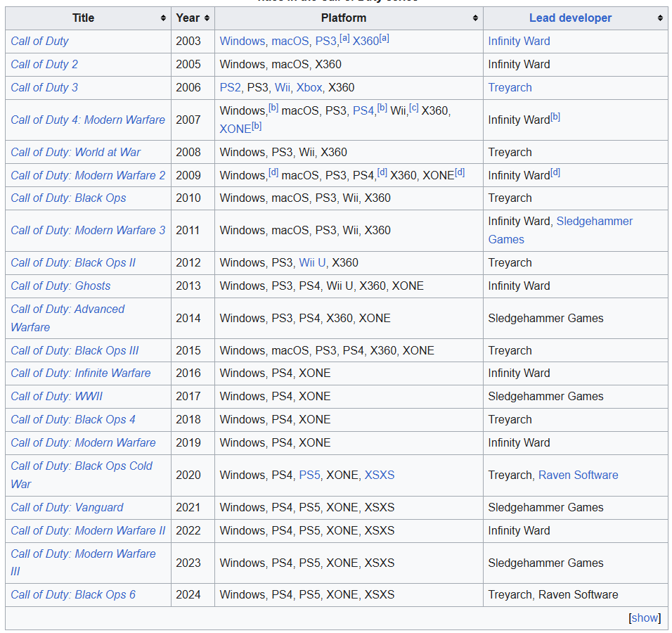The width and height of the screenshot is (672, 633).
Task: Open Call of Duty: Black Ops 6
Action: click(x=73, y=595)
